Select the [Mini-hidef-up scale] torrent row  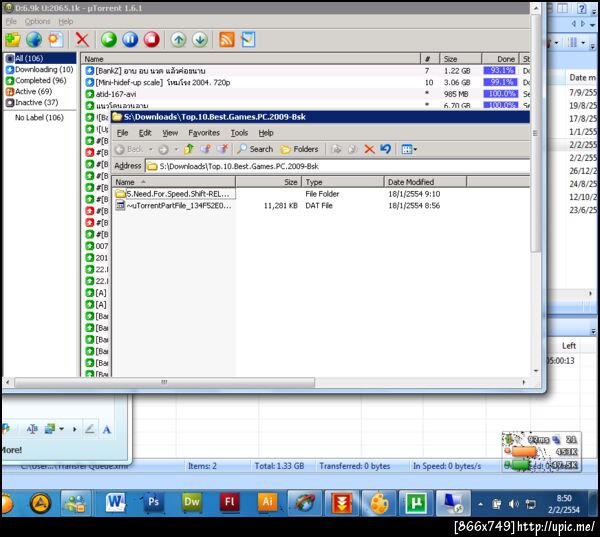coord(305,82)
